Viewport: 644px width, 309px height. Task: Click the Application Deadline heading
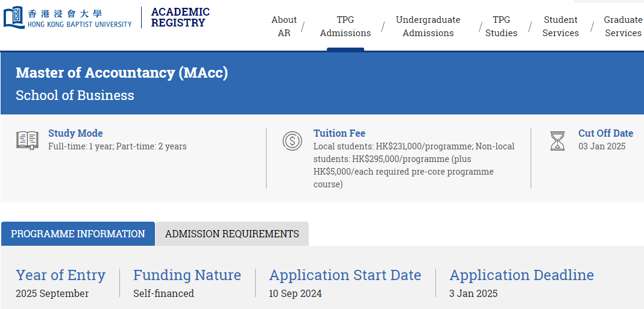(x=522, y=275)
